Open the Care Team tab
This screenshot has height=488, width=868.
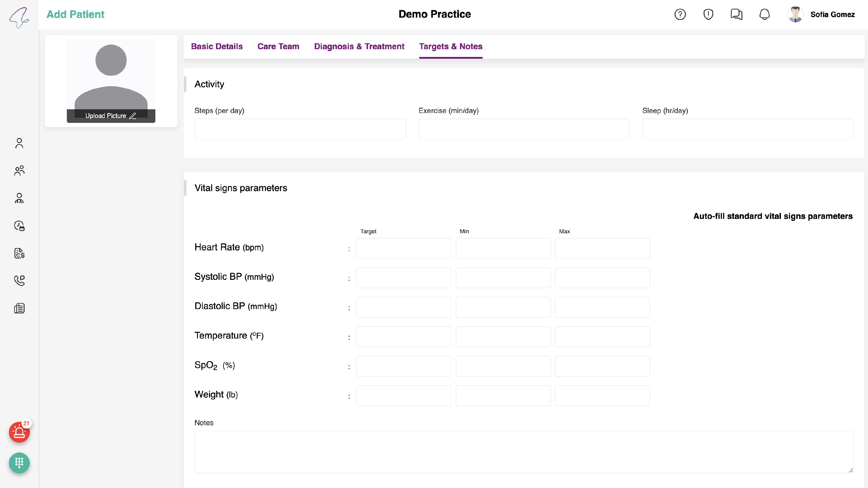[278, 47]
